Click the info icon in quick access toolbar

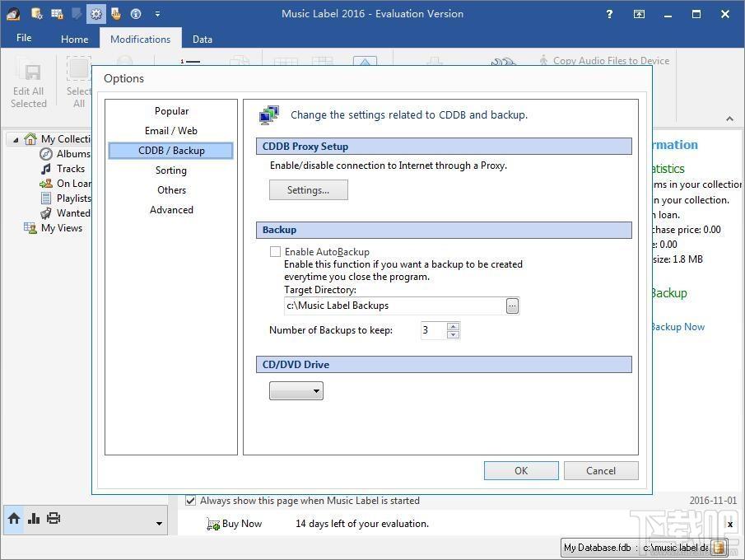[x=135, y=14]
